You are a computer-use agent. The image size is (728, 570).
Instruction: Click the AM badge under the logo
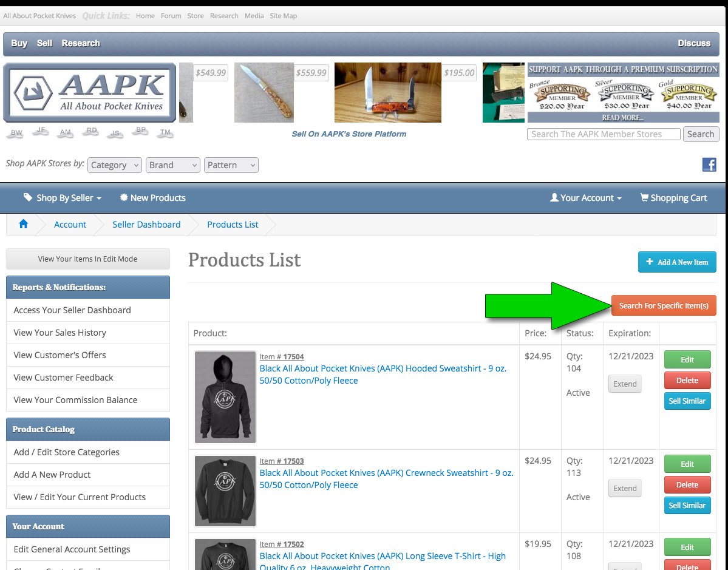click(x=66, y=133)
